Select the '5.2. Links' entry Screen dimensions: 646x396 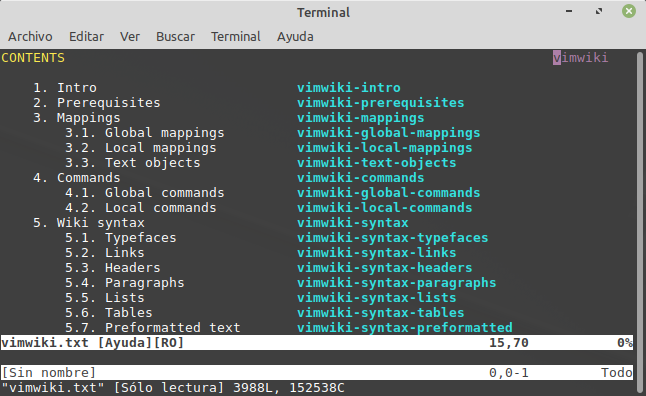[x=105, y=253]
